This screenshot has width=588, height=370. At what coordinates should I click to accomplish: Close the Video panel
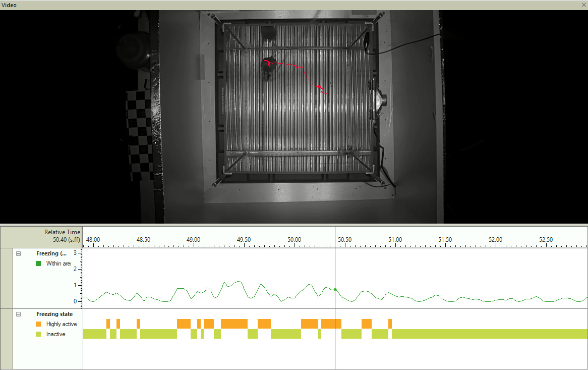click(583, 5)
